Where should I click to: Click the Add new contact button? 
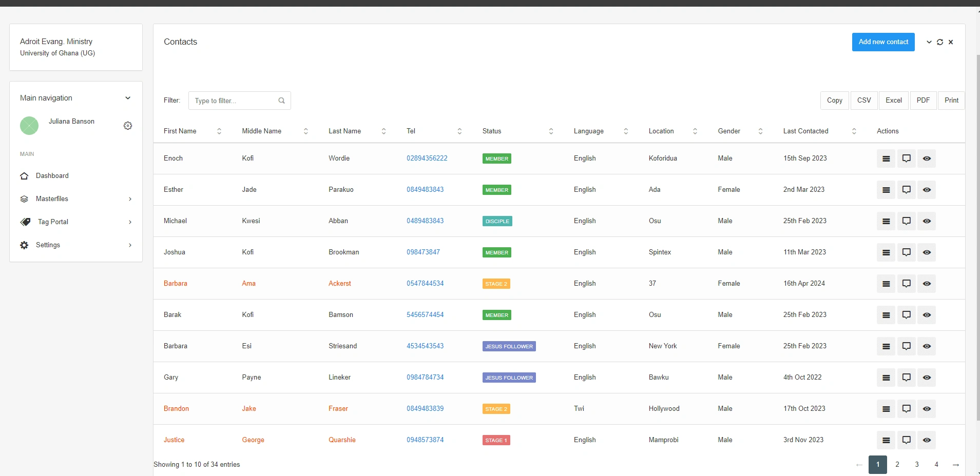883,42
